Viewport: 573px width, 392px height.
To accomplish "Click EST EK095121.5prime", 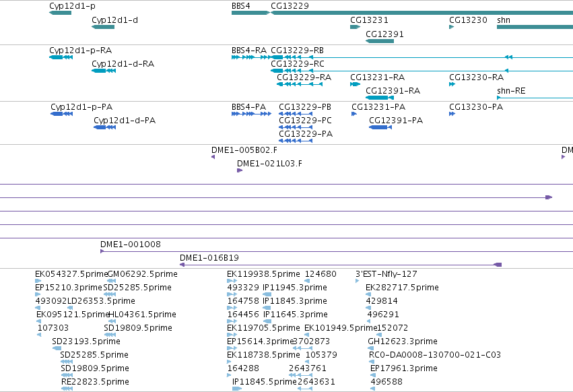I will click(73, 315).
